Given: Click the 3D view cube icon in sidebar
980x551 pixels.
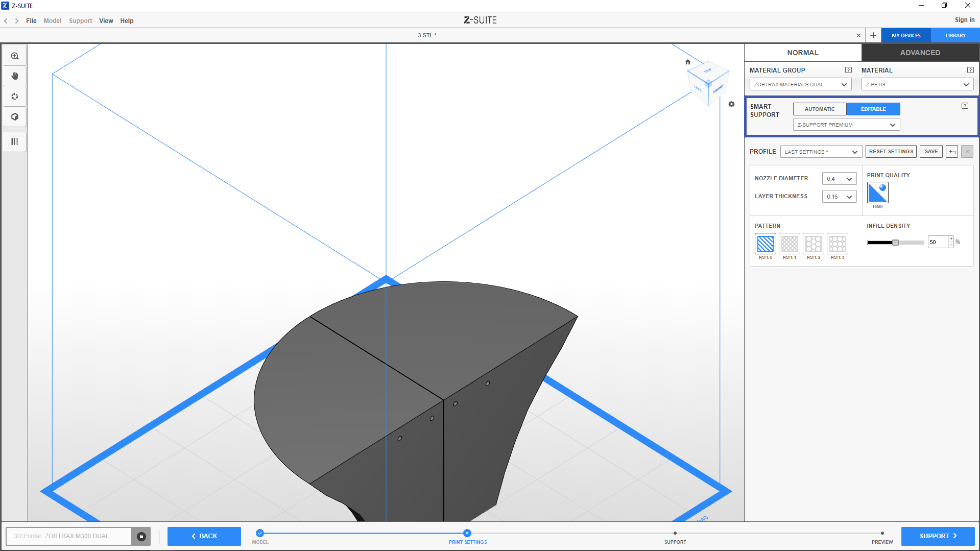Looking at the screenshot, I should (x=15, y=117).
